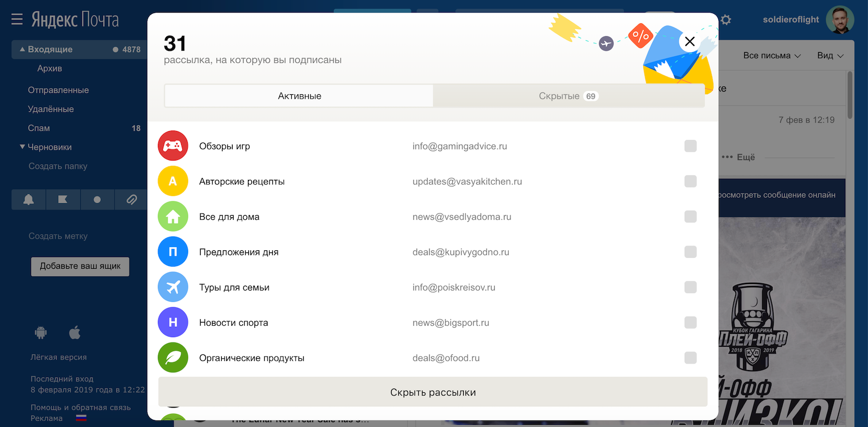Click deals@kupivygodno.ru address
The image size is (868, 427).
tap(461, 251)
